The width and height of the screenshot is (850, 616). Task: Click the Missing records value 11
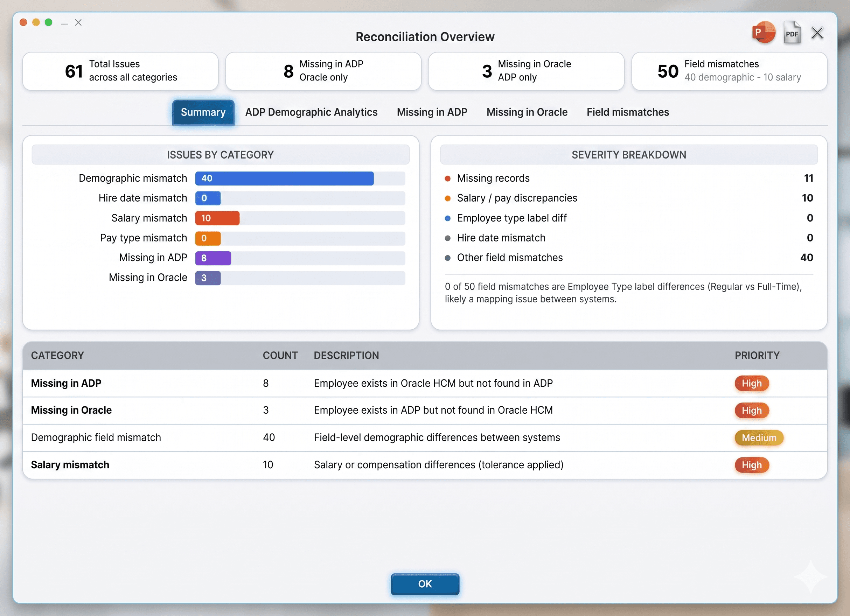click(x=808, y=178)
